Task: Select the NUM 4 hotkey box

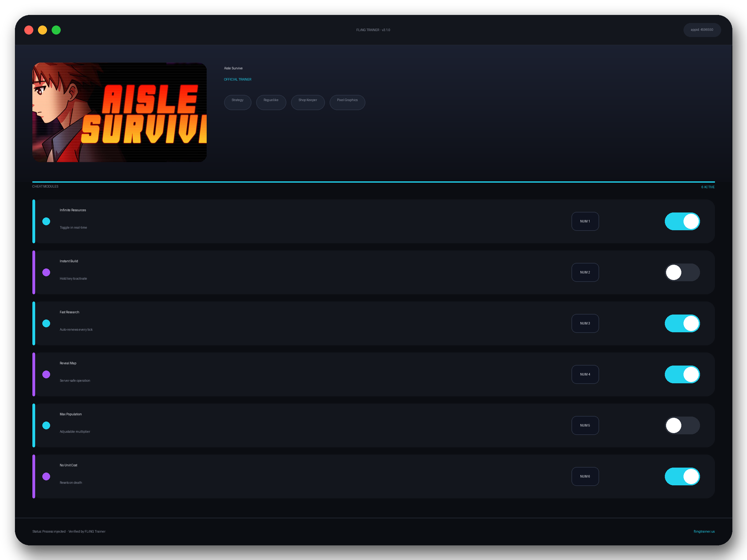Action: [585, 374]
